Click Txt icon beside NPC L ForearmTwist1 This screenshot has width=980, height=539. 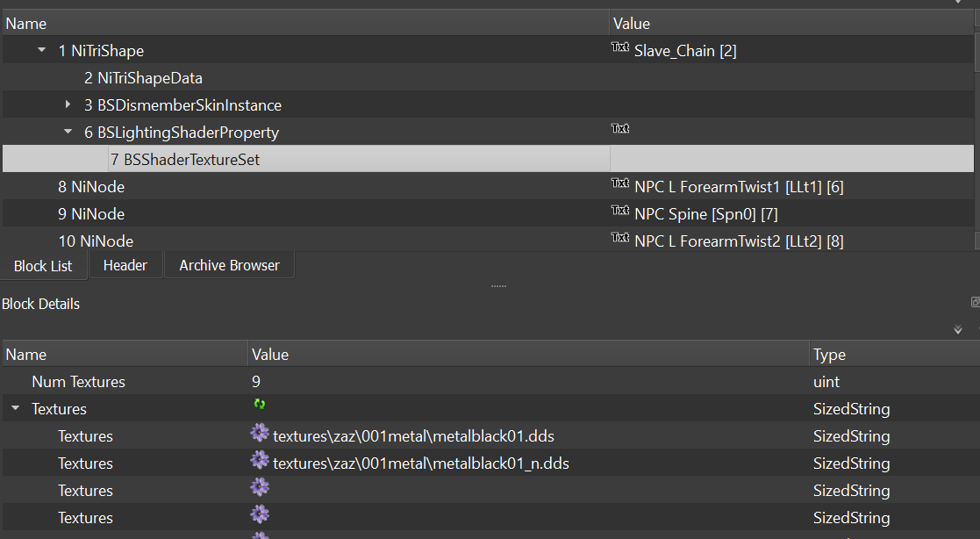click(x=620, y=183)
